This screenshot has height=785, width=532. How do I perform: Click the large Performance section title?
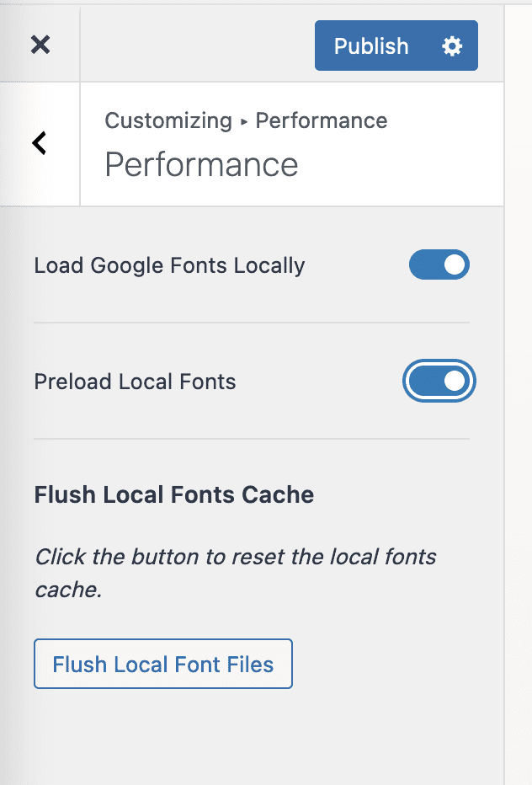[x=201, y=164]
